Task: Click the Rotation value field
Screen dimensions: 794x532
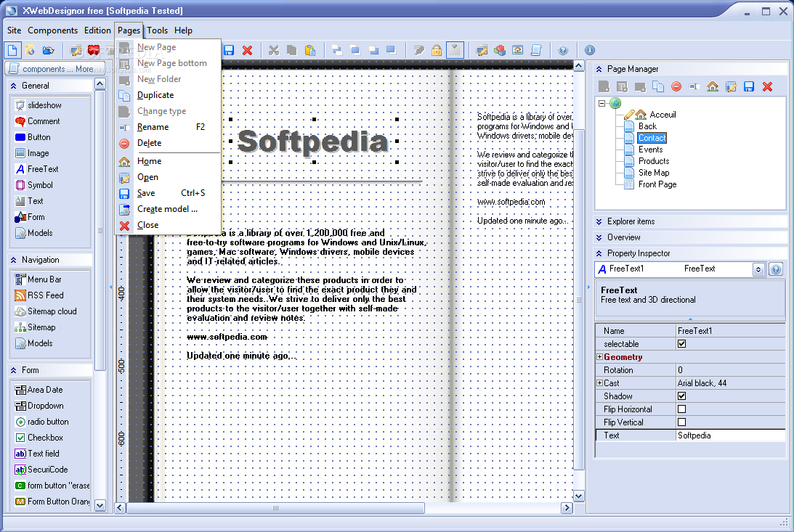Action: (731, 370)
